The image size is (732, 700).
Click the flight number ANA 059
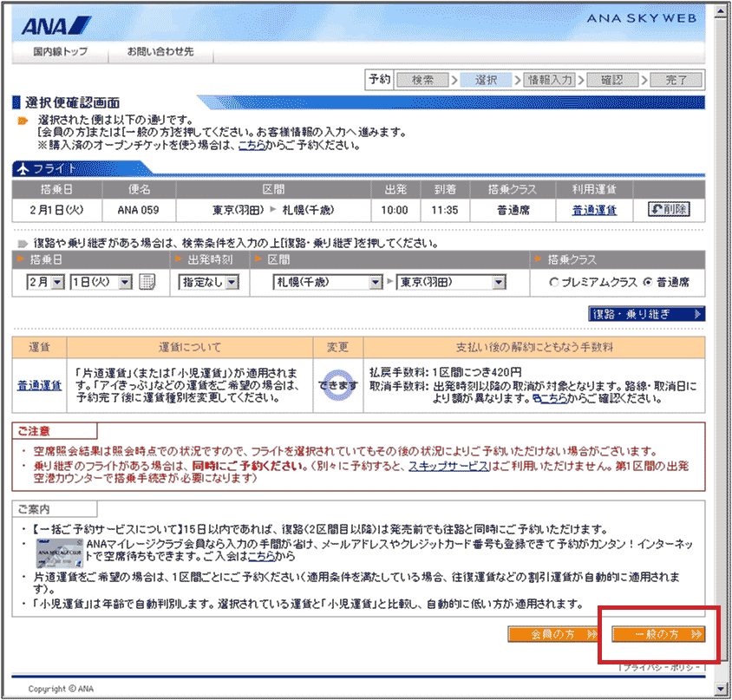138,210
